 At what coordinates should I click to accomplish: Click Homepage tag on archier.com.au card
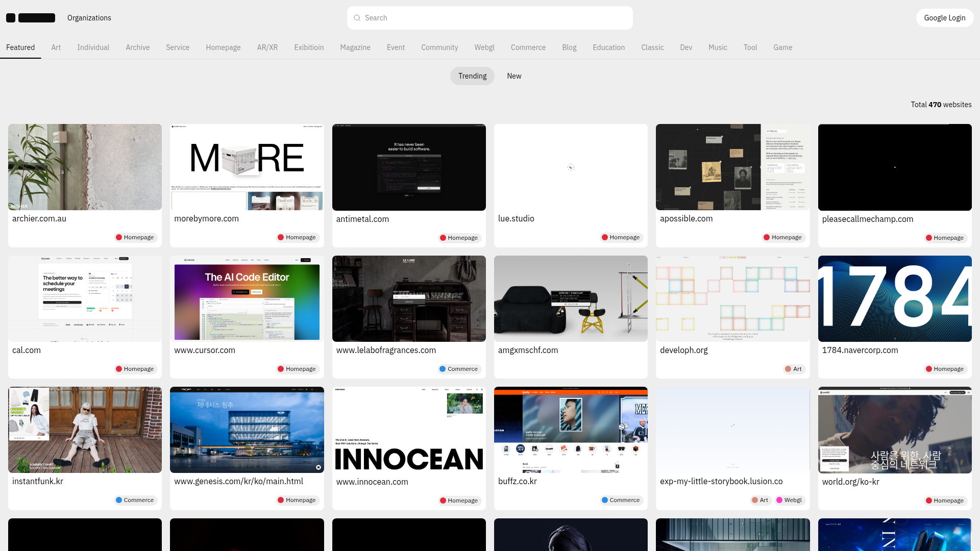[135, 237]
